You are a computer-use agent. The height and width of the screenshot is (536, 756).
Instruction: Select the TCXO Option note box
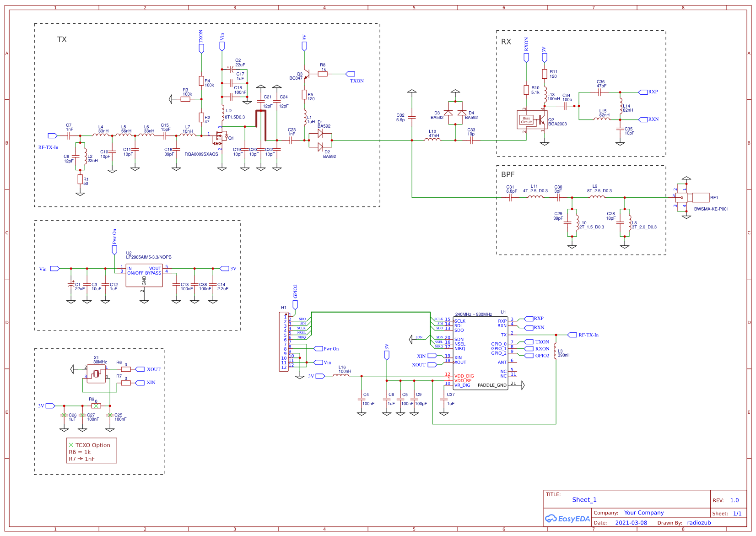point(92,451)
